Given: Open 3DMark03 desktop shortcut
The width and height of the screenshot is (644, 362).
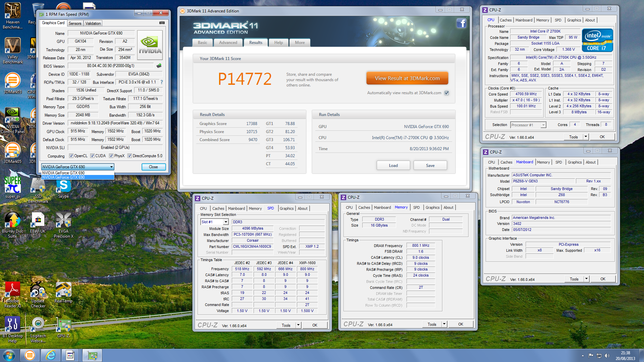Looking at the screenshot, I should point(12,84).
